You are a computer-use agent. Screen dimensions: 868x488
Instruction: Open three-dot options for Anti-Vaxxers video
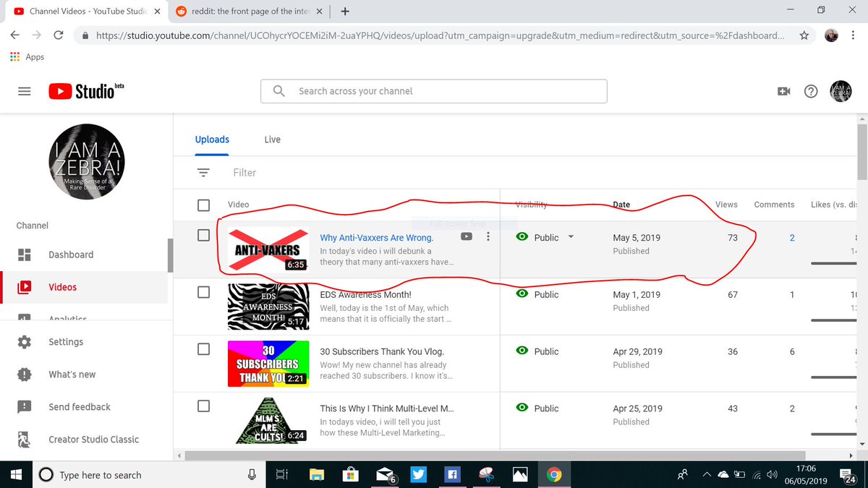pyautogui.click(x=488, y=236)
